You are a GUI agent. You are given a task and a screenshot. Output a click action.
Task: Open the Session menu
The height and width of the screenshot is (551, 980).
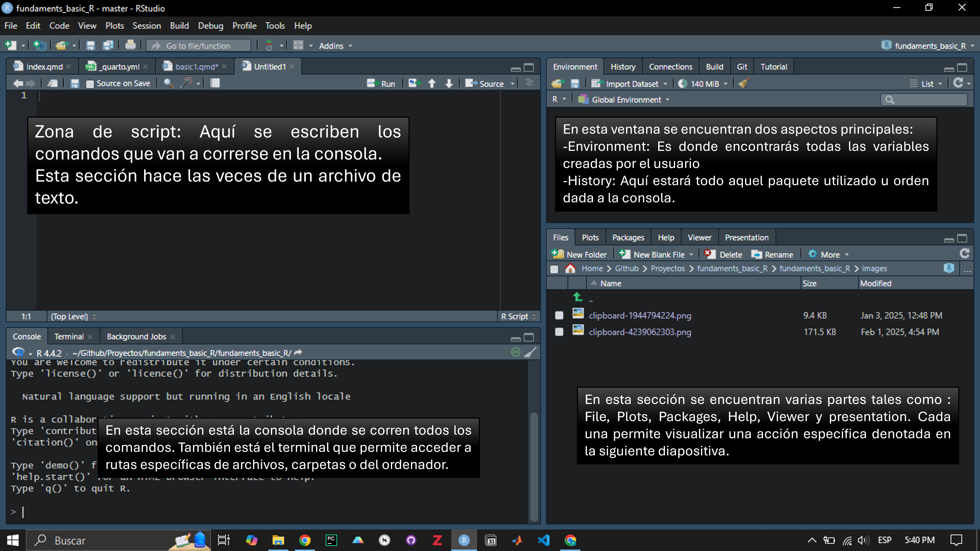point(147,25)
